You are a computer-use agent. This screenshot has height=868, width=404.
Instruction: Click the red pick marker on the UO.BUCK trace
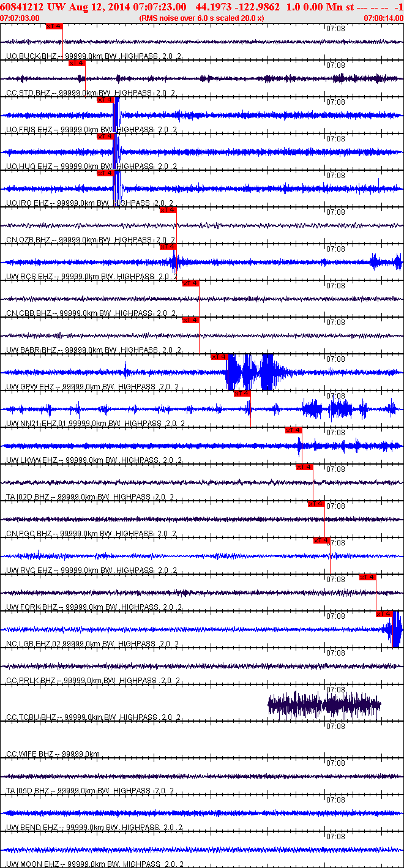[54, 26]
